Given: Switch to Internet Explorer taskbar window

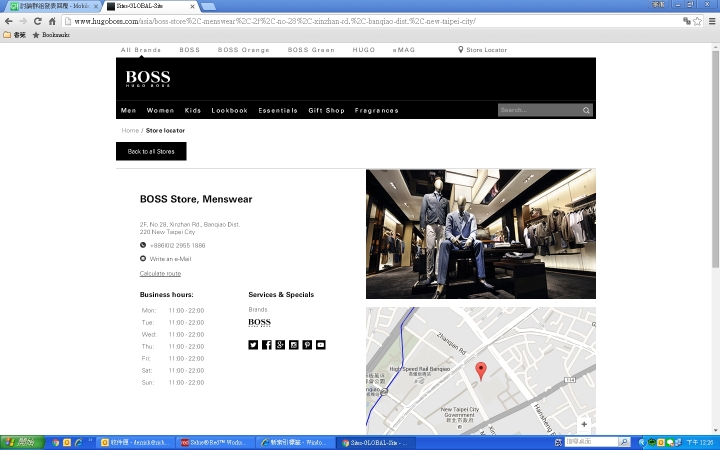Looking at the screenshot, I should (293, 443).
